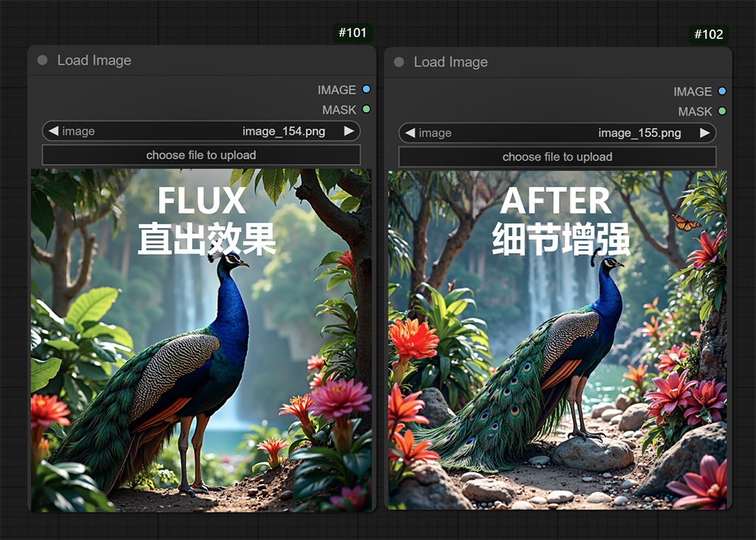The height and width of the screenshot is (540, 756).
Task: Click choose file to upload in node #101
Action: point(201,155)
